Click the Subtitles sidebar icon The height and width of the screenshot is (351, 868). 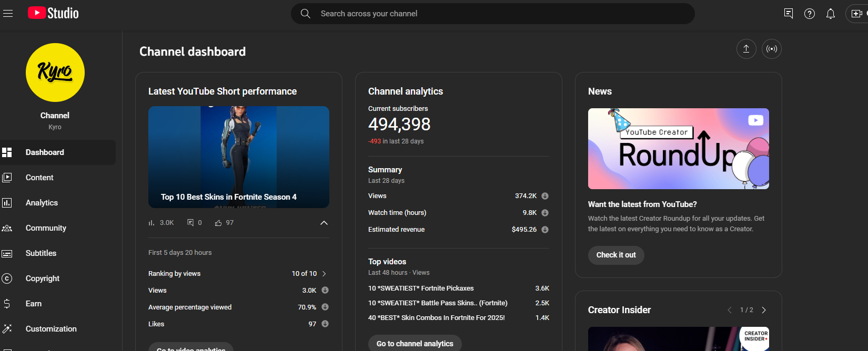click(7, 253)
